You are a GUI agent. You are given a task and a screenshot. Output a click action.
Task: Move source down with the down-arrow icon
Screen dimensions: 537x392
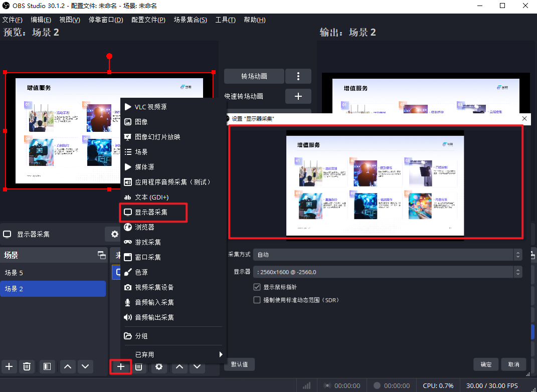pos(198,366)
